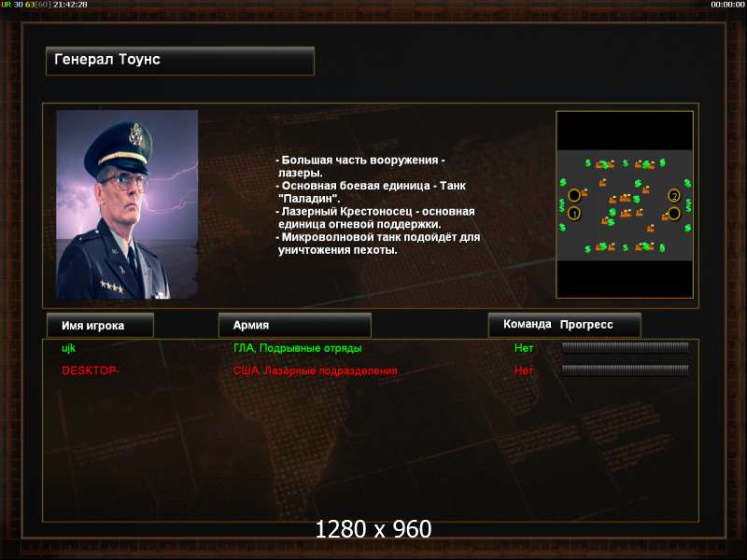
Task: Click start position marker 2 on minimap
Action: [x=673, y=195]
